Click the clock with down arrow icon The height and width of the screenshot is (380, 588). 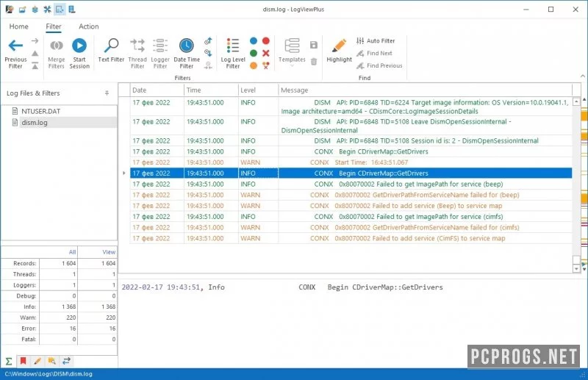[208, 53]
